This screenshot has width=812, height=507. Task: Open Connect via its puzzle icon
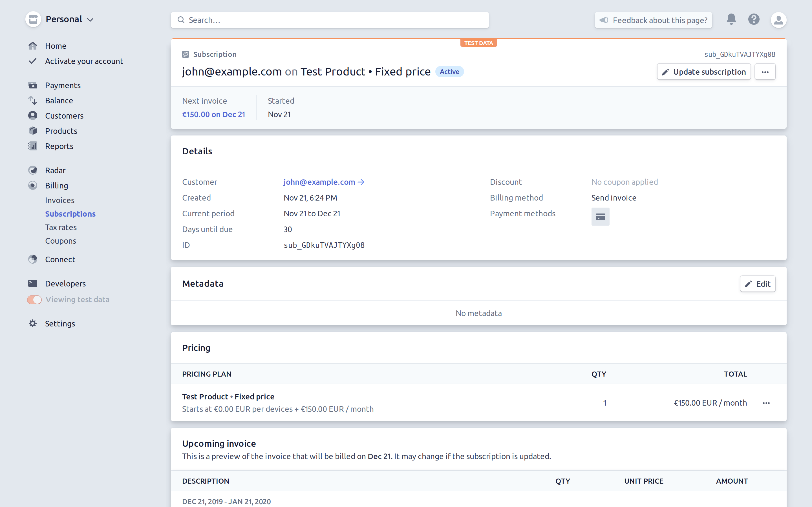click(x=33, y=259)
